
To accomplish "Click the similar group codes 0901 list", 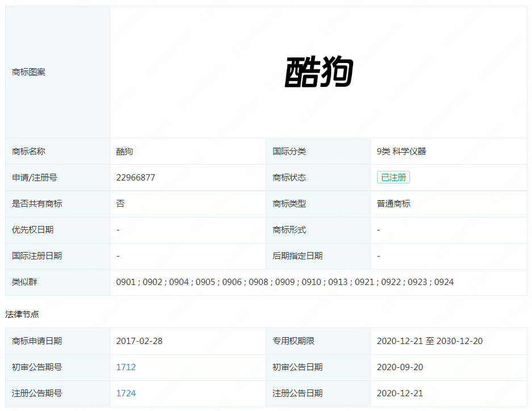I will 285,282.
